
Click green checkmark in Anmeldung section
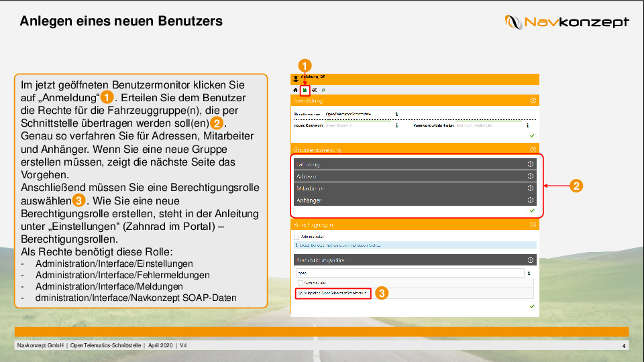click(532, 135)
